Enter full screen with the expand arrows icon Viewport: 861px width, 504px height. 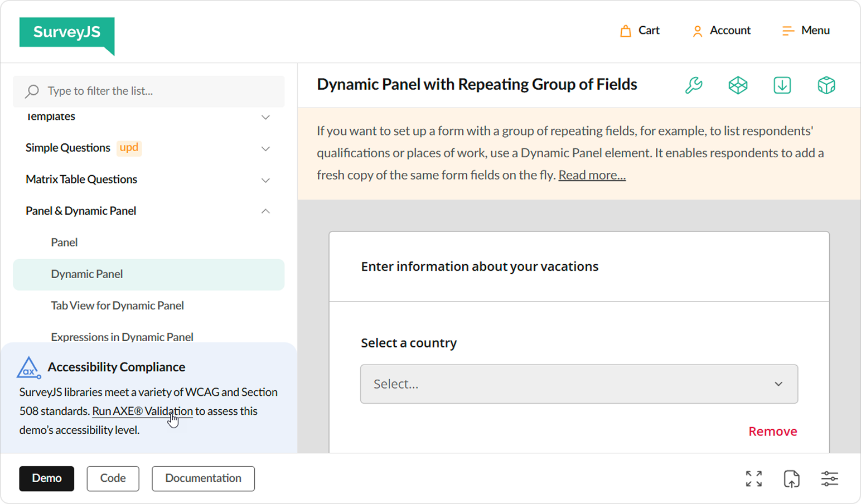(753, 478)
